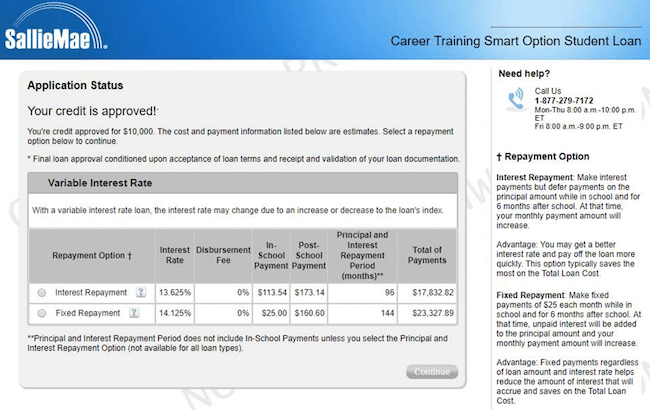The height and width of the screenshot is (410, 650).
Task: Click the Fixed Repayment 0% disbursement fee
Action: tap(223, 313)
